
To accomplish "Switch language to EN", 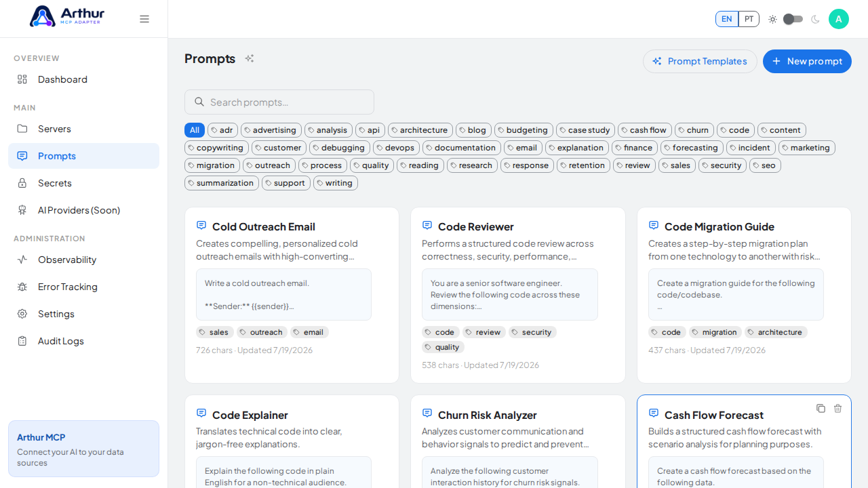I will point(727,19).
